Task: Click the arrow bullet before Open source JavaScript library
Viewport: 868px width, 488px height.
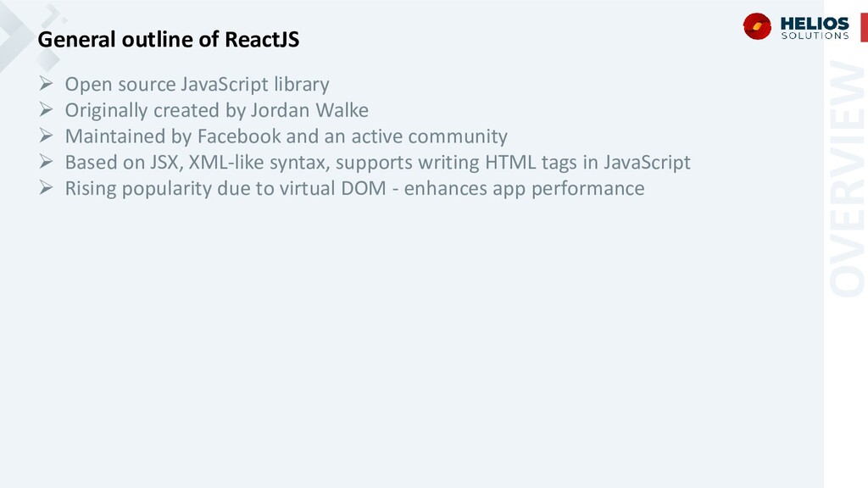Action: pyautogui.click(x=46, y=84)
